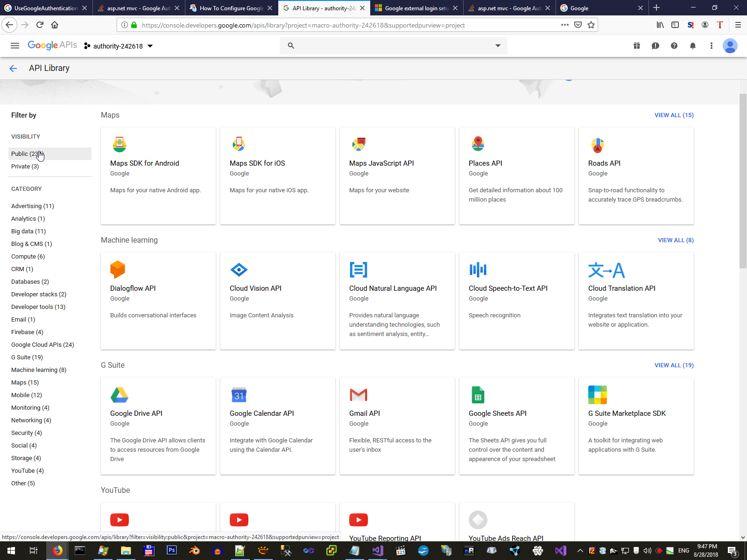Open the Windows Start menu
The image size is (747, 560).
coord(11,551)
